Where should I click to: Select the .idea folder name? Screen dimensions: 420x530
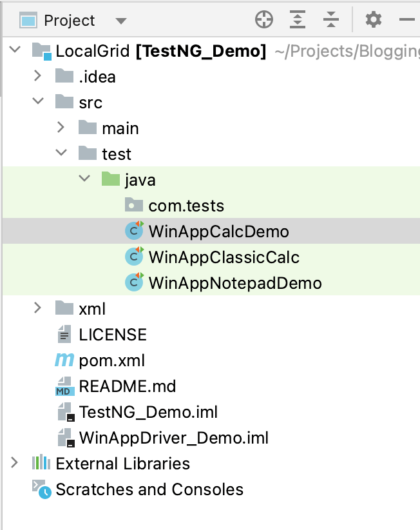(97, 77)
